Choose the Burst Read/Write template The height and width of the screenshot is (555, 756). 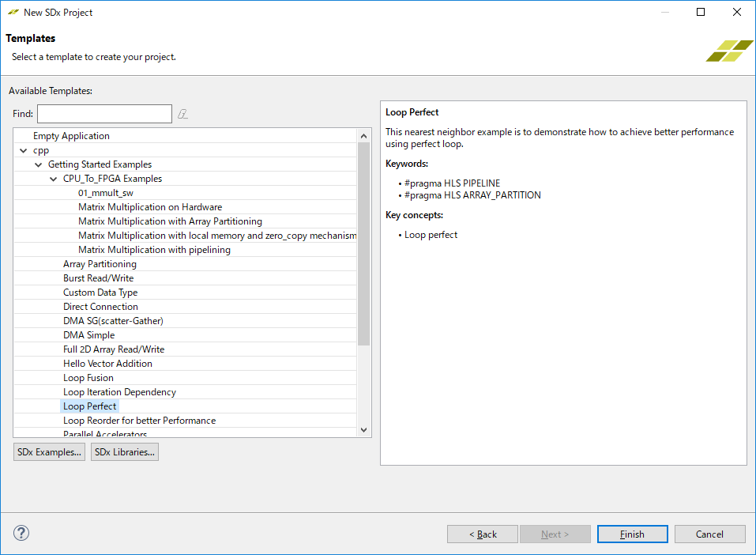point(98,278)
